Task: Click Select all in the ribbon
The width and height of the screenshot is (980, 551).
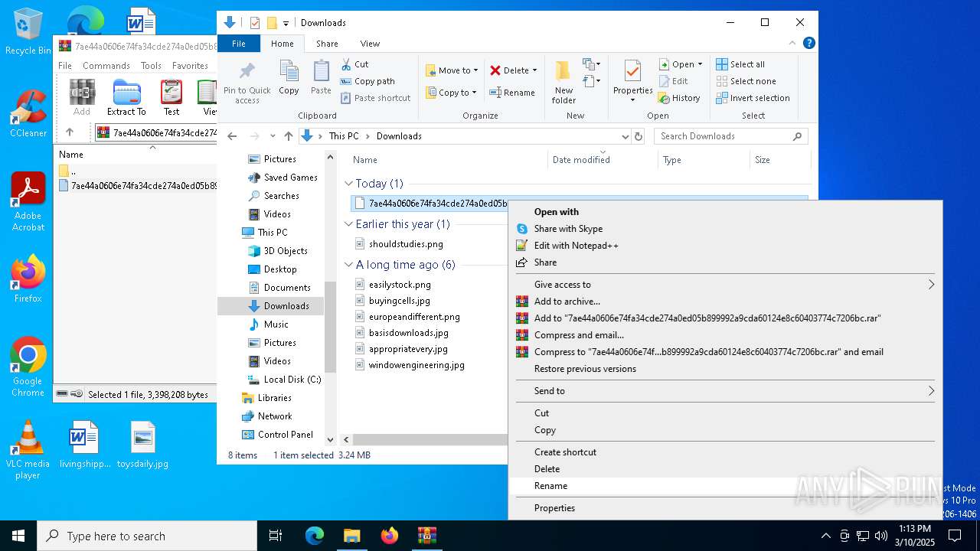Action: point(740,64)
